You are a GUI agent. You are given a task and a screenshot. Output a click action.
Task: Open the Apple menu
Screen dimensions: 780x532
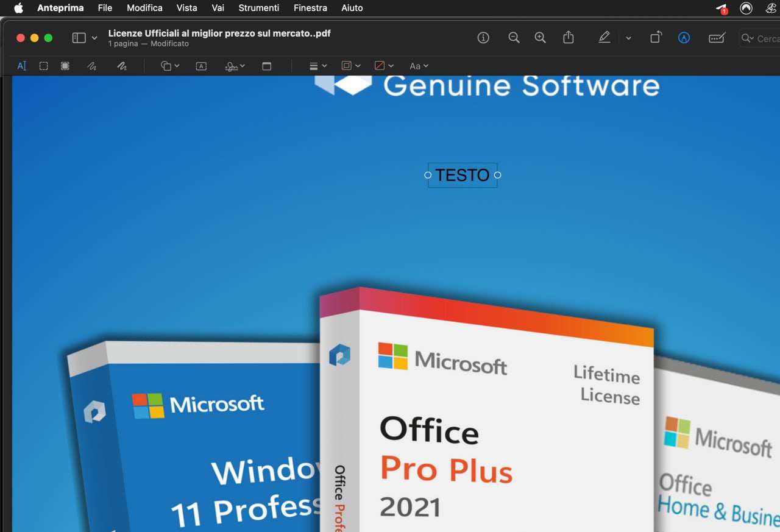coord(18,8)
